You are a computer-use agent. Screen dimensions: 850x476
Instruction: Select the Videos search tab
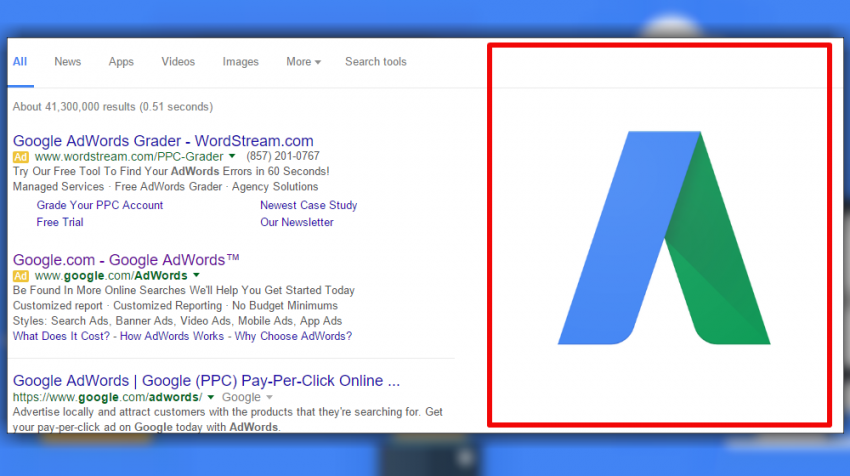[x=178, y=62]
